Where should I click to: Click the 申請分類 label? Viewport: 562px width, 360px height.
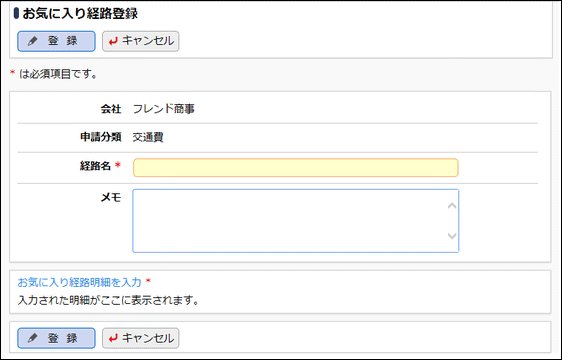(101, 137)
